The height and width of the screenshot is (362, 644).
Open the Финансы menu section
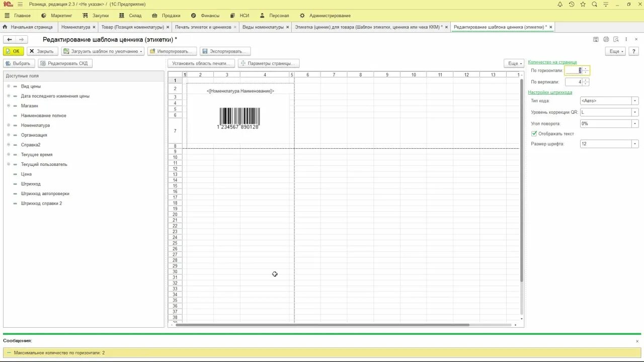(205, 16)
